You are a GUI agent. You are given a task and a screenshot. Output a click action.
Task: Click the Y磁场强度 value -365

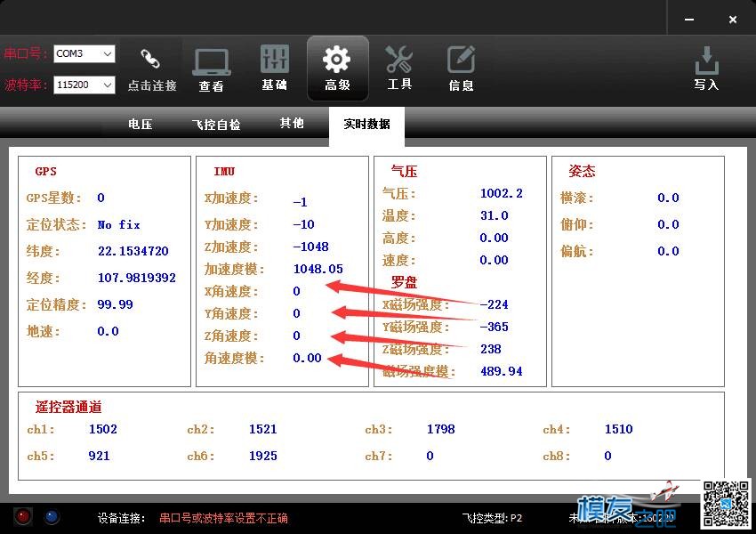(495, 327)
